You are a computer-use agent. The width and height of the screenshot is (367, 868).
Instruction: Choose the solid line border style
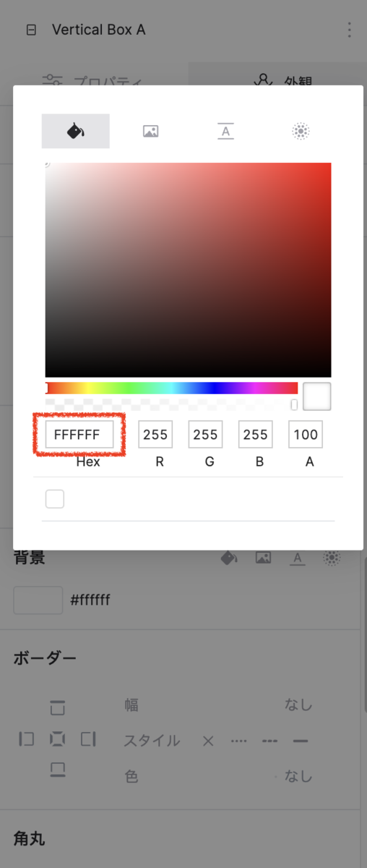301,741
